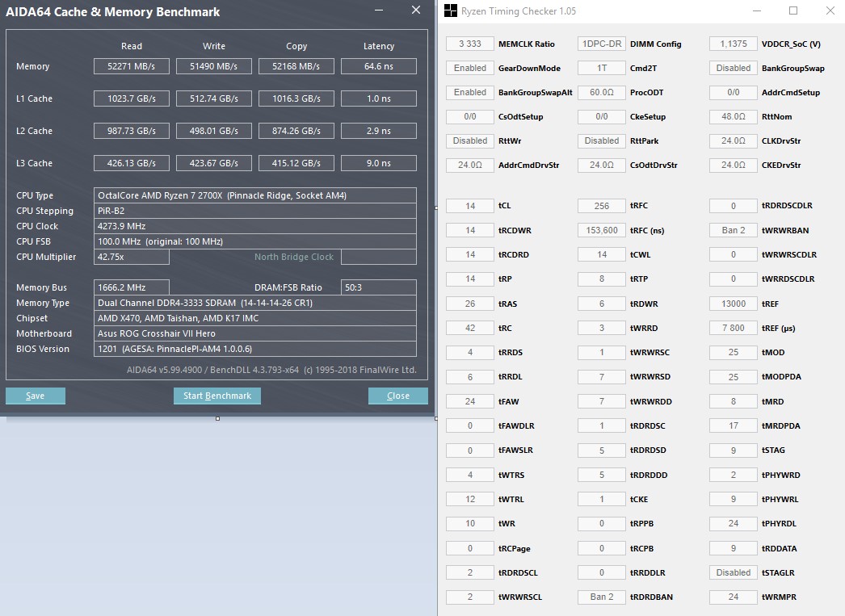Minimize the AIDA64 benchmark window
Viewport: 845px width, 616px height.
point(379,10)
